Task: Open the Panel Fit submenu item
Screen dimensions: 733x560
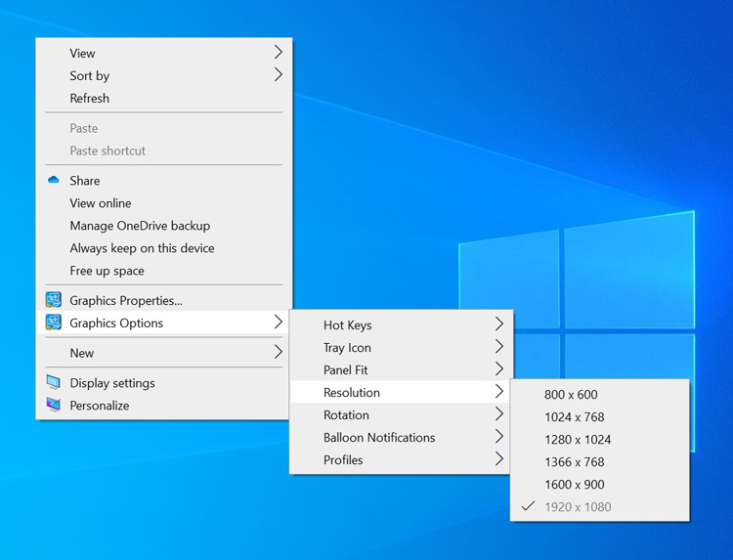Action: [x=401, y=369]
